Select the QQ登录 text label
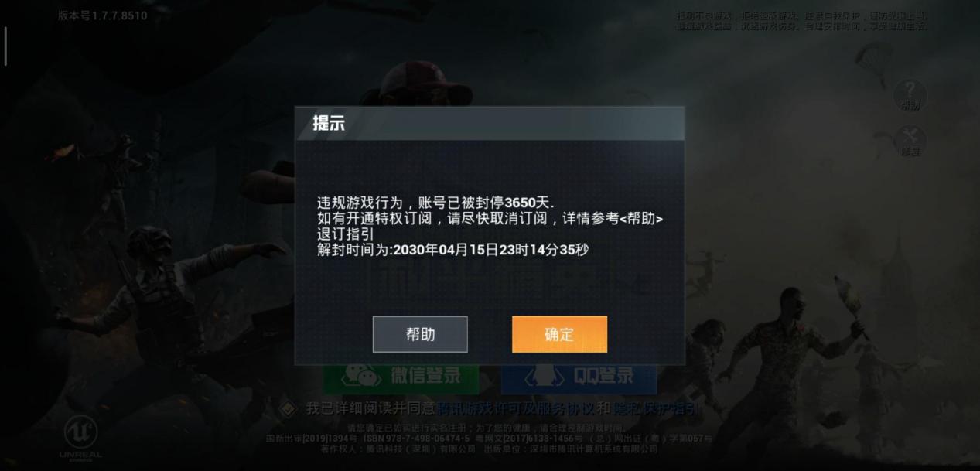The height and width of the screenshot is (471, 980). 604,377
